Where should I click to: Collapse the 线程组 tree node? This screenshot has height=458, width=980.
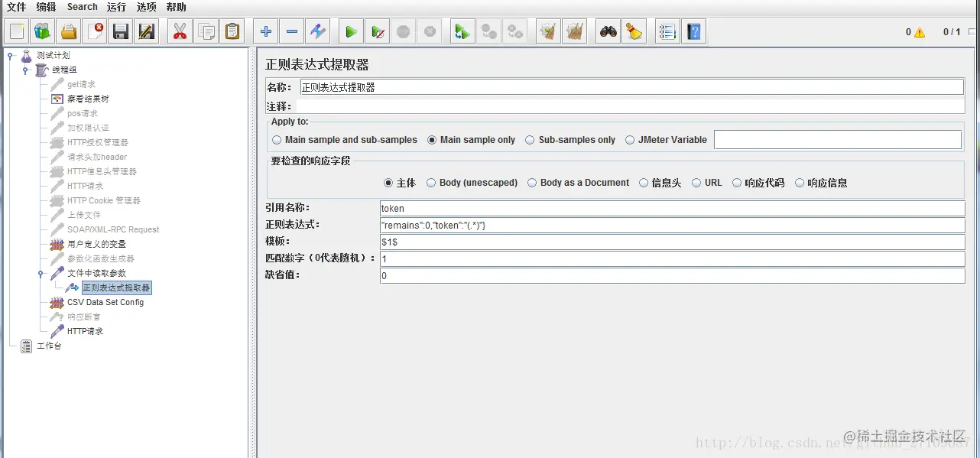coord(25,70)
